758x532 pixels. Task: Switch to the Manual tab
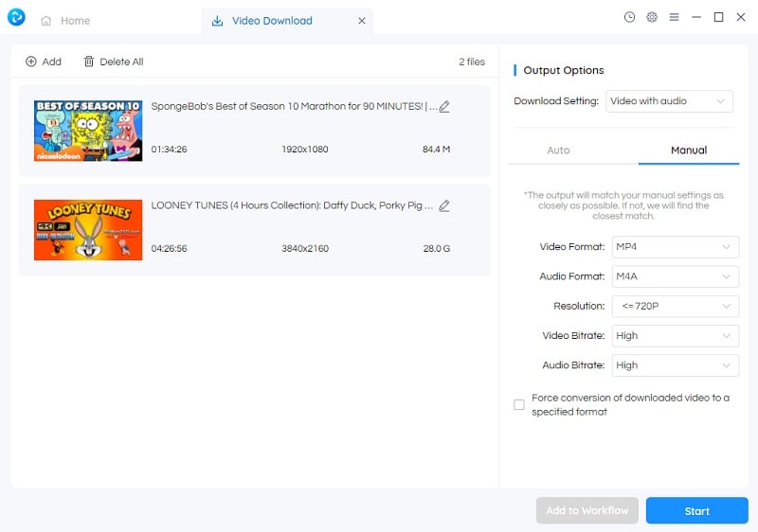(x=689, y=151)
